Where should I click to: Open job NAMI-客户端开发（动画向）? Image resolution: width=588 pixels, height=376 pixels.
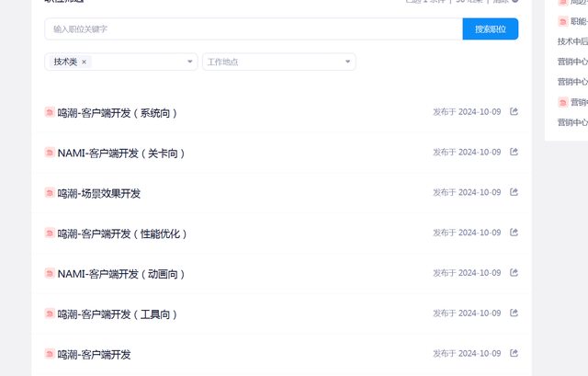pyautogui.click(x=120, y=275)
